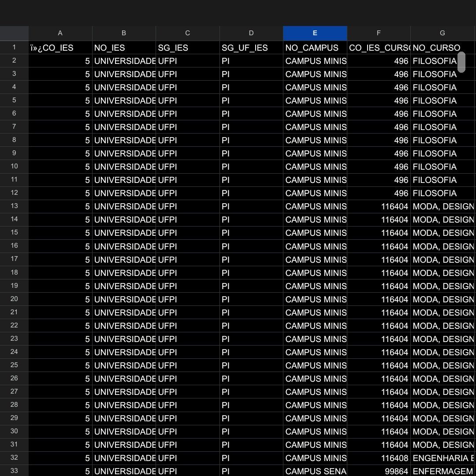Click the 496 cell in row 10

click(379, 167)
